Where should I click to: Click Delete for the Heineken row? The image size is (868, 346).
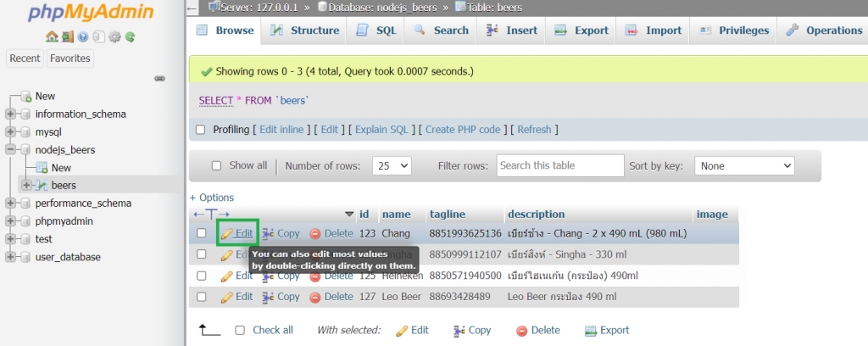coord(331,276)
